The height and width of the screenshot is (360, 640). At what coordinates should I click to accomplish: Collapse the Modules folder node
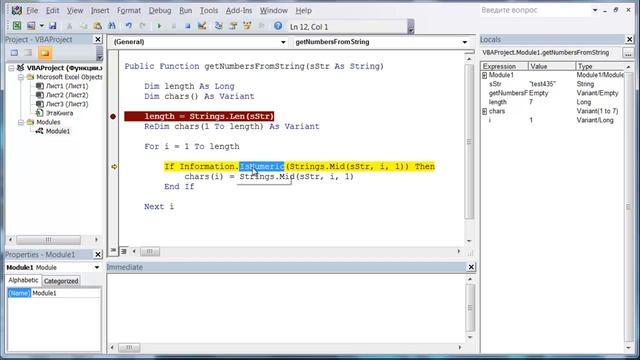click(20, 122)
